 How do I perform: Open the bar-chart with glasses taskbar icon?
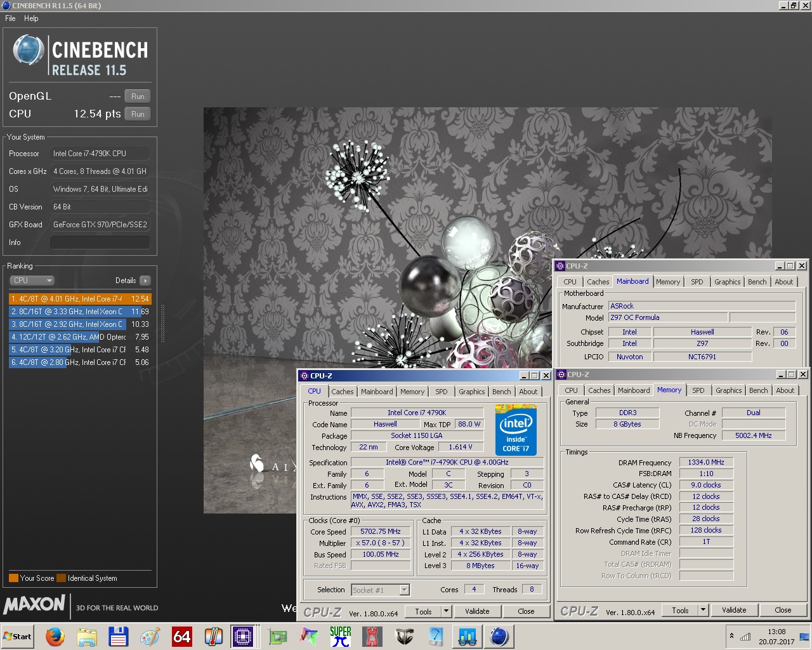468,637
